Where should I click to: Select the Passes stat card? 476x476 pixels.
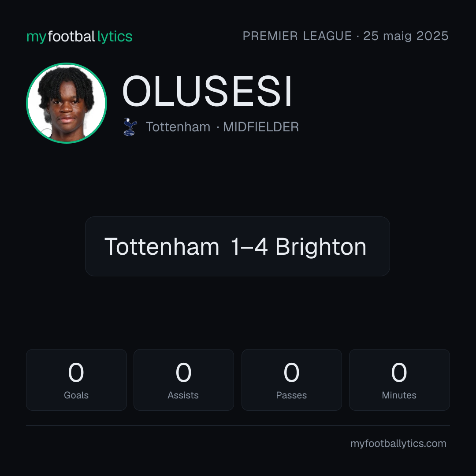click(291, 380)
